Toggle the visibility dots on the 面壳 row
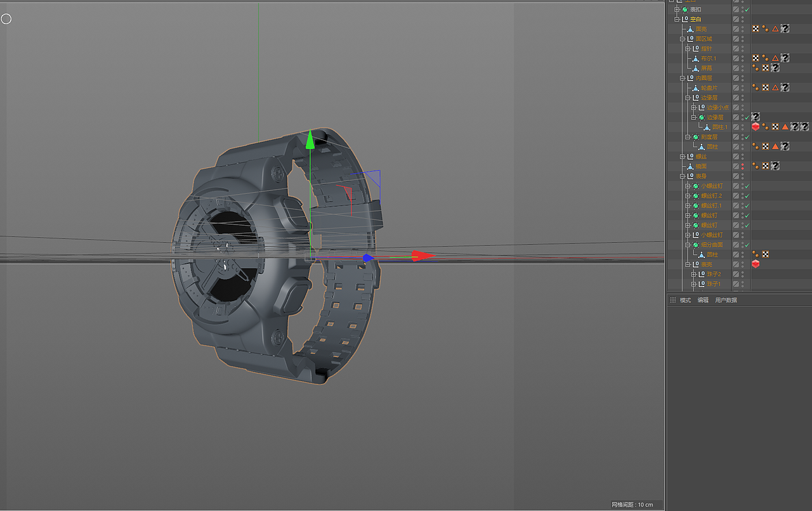 (x=743, y=29)
